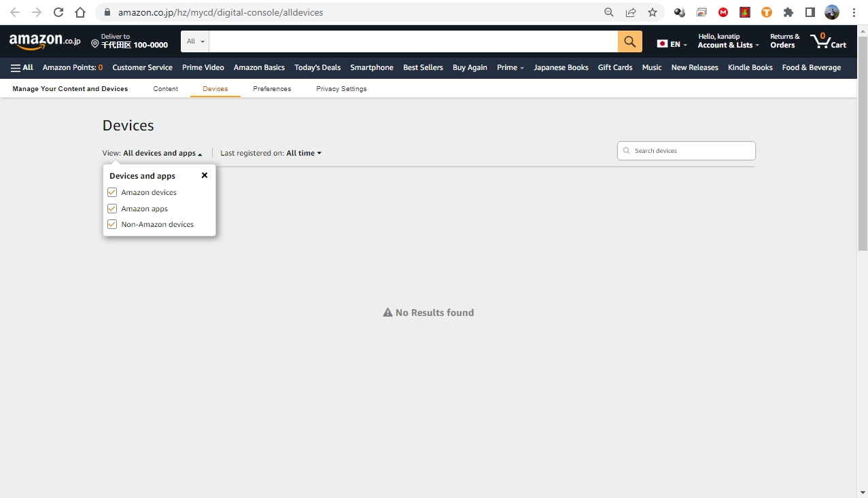
Task: Expand the Prime dropdown in nav bar
Action: click(510, 67)
